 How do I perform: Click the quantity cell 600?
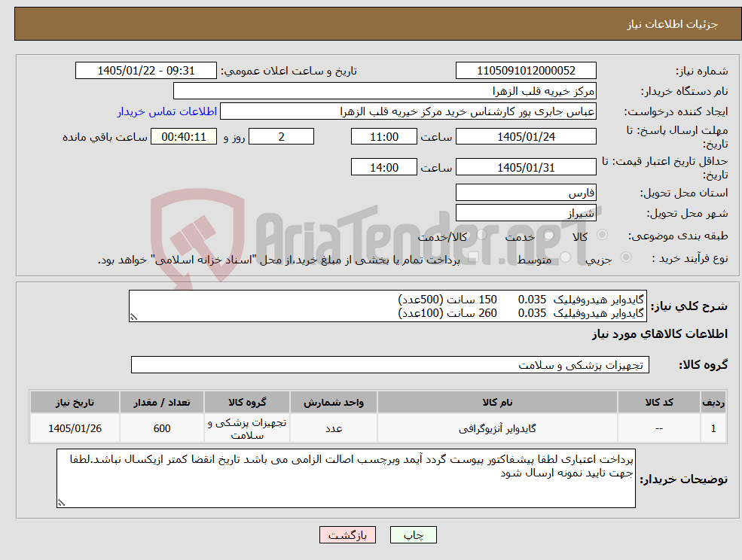click(x=162, y=428)
